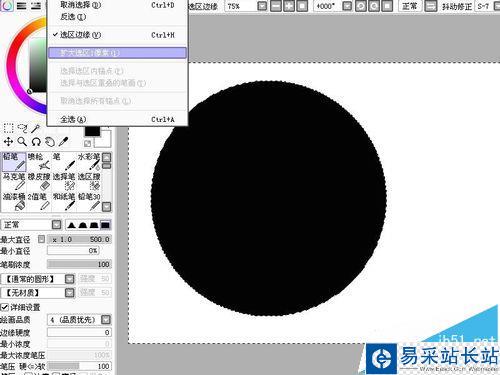500x375 pixels.
Task: Toggle the HSV slider panel icon
Action: point(36,5)
